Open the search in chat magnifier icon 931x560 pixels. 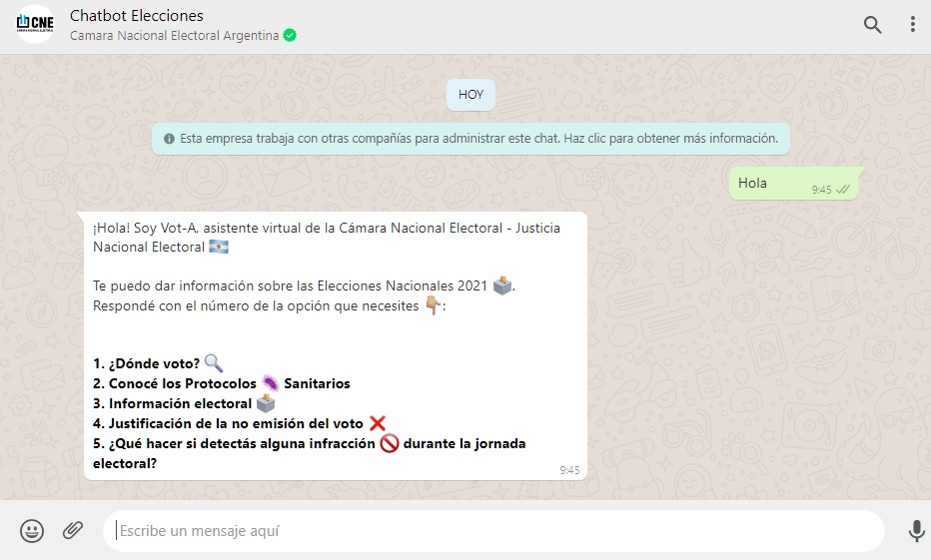[872, 25]
